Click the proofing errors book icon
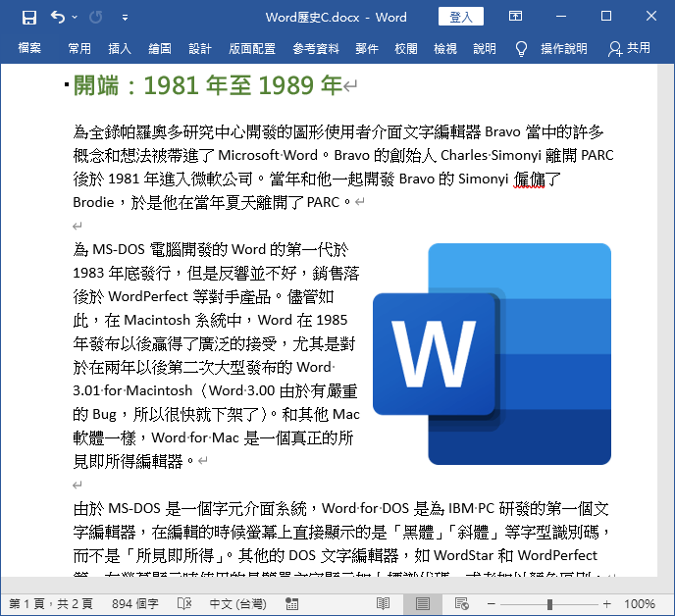The height and width of the screenshot is (616, 675). pyautogui.click(x=184, y=604)
